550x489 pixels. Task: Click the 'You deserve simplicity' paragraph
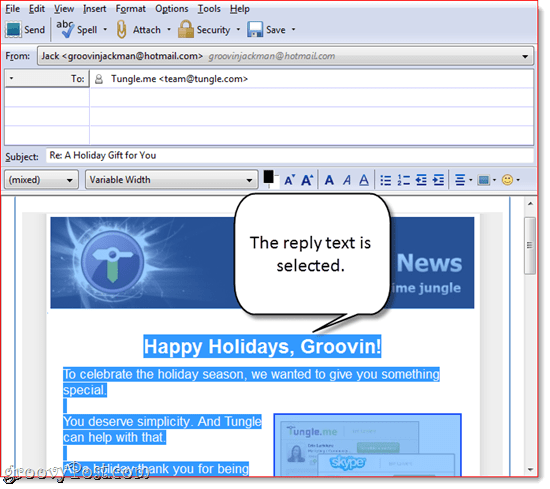pos(162,429)
